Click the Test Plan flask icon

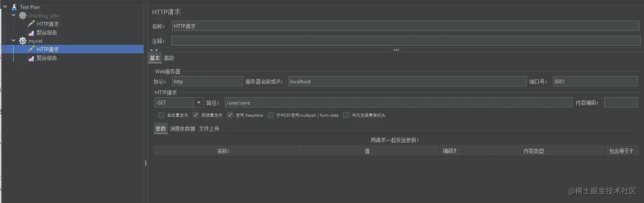[14, 7]
